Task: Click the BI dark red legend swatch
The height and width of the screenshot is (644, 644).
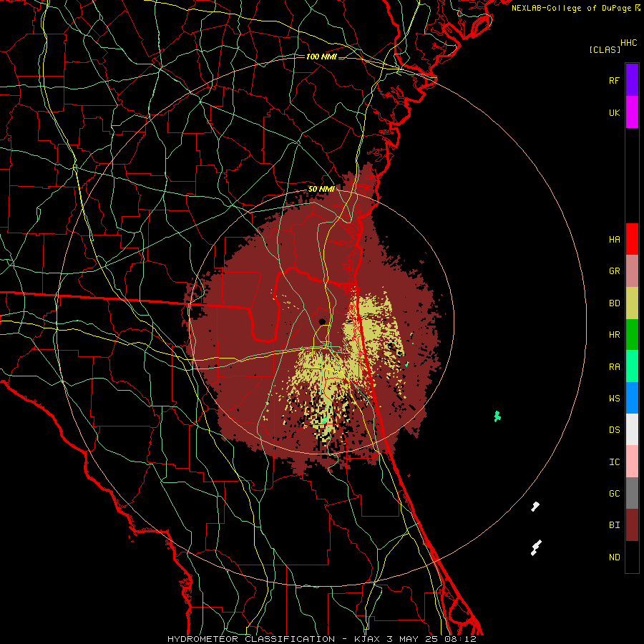Action: [632, 525]
